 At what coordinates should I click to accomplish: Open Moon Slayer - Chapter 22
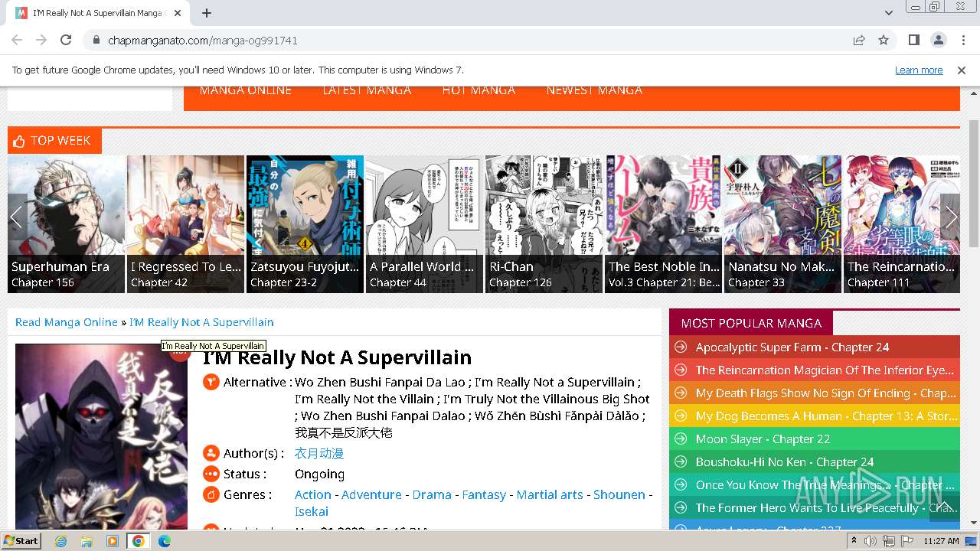point(763,439)
